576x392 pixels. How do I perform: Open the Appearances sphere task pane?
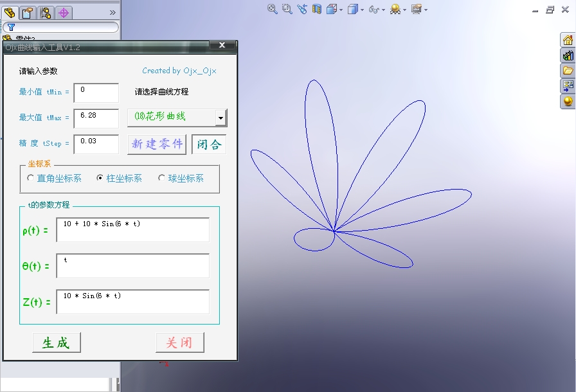pyautogui.click(x=568, y=102)
